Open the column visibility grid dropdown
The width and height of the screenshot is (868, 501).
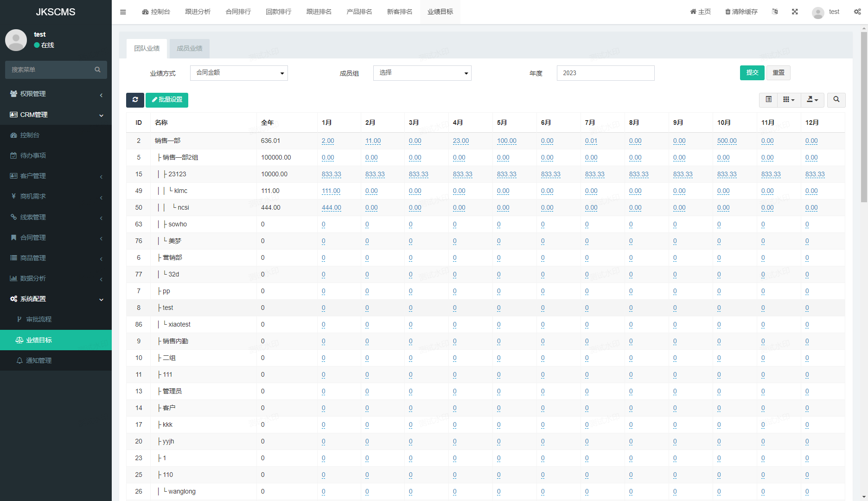789,100
